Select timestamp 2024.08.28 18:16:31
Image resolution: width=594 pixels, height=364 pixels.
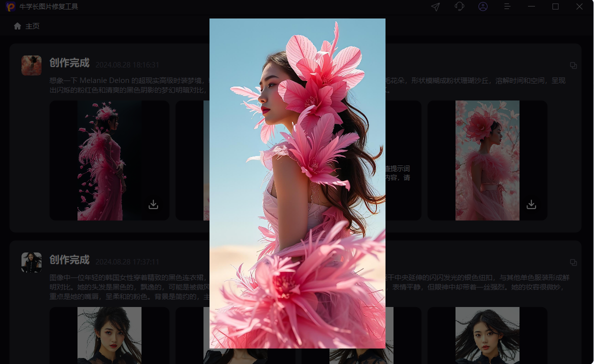127,65
